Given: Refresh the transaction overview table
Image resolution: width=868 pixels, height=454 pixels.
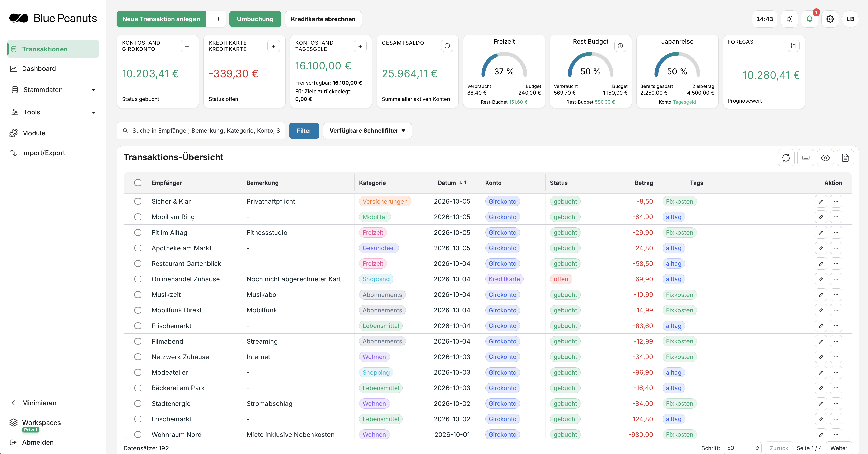Looking at the screenshot, I should click(786, 158).
